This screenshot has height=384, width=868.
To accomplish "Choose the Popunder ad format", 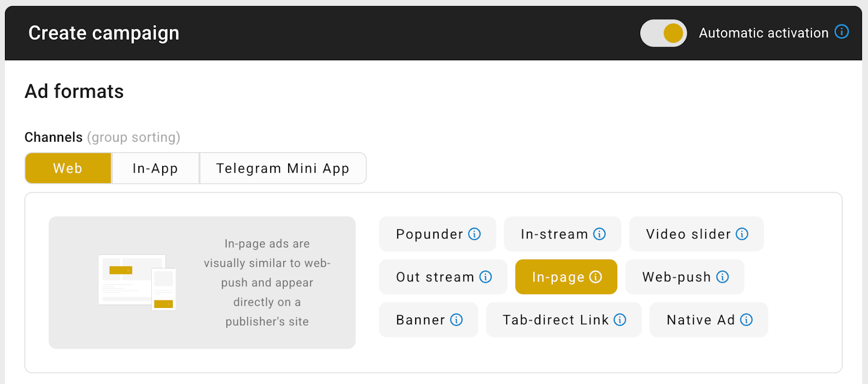I will [x=429, y=234].
